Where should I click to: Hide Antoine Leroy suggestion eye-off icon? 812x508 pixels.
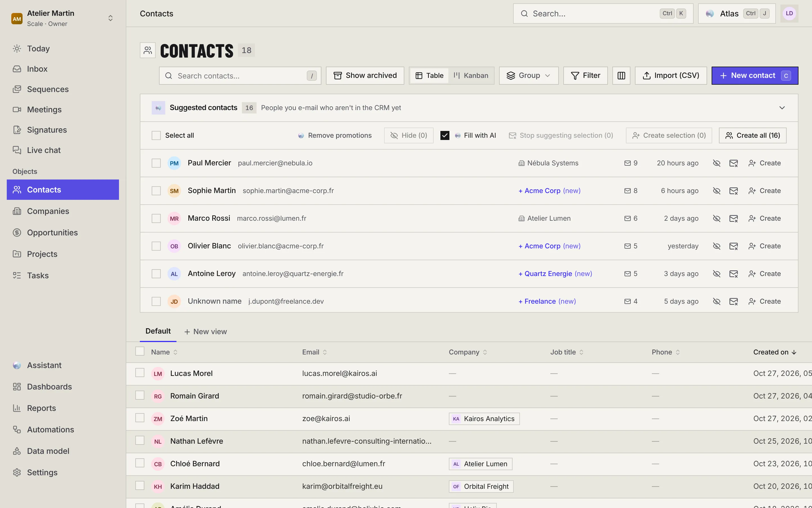[716, 274]
